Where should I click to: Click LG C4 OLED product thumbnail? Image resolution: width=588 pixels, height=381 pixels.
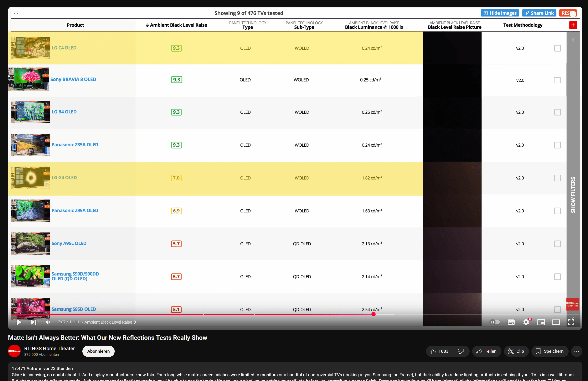point(30,48)
